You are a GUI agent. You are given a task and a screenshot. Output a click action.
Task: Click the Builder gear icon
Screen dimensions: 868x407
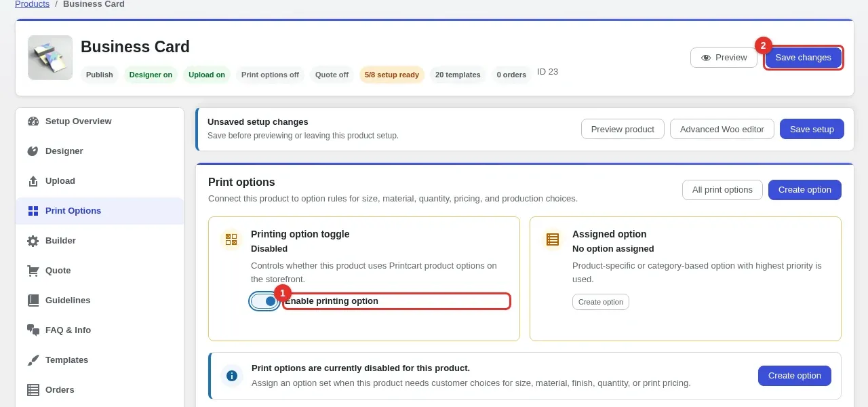pos(33,241)
